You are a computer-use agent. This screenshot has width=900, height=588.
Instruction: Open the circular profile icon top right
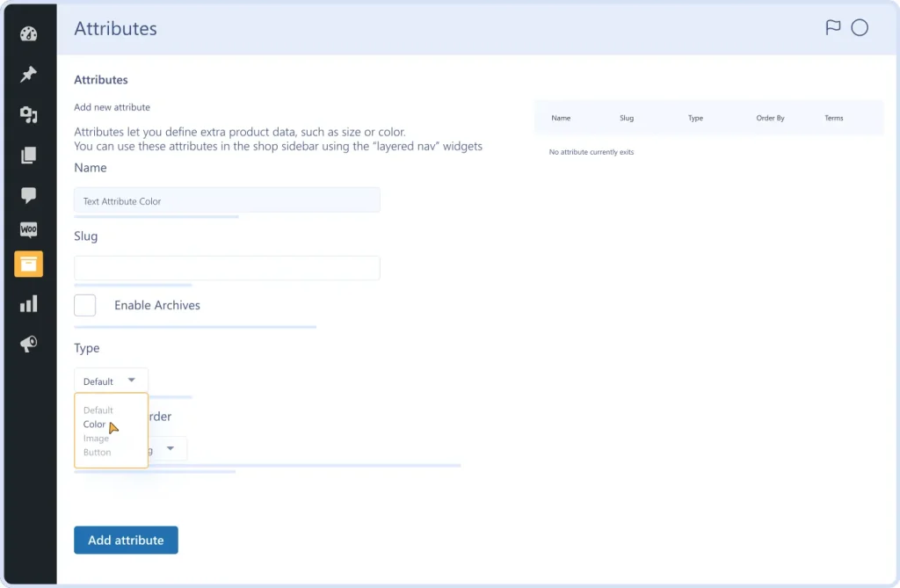pyautogui.click(x=859, y=27)
